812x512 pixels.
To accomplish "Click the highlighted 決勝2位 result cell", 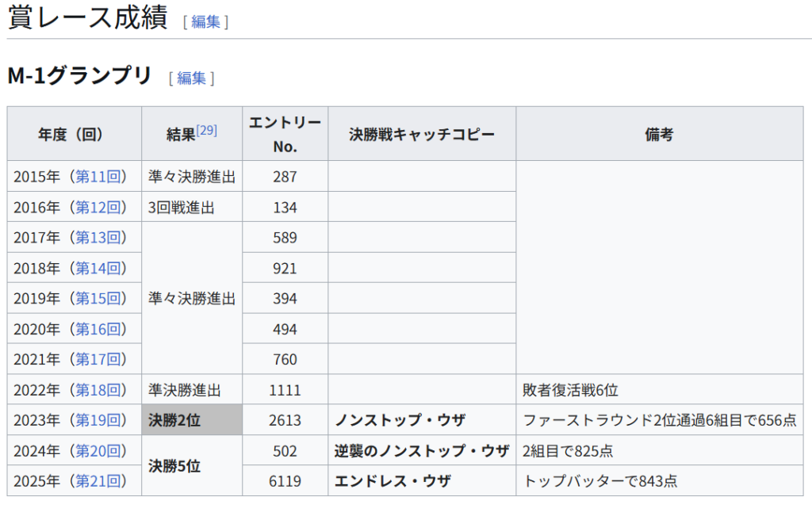I will coord(192,420).
